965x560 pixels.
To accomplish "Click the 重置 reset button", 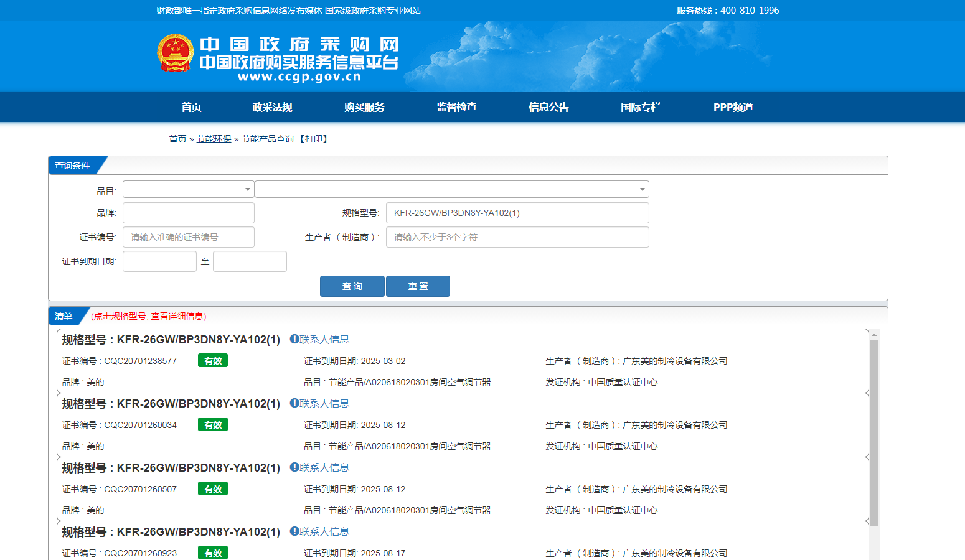I will click(418, 286).
